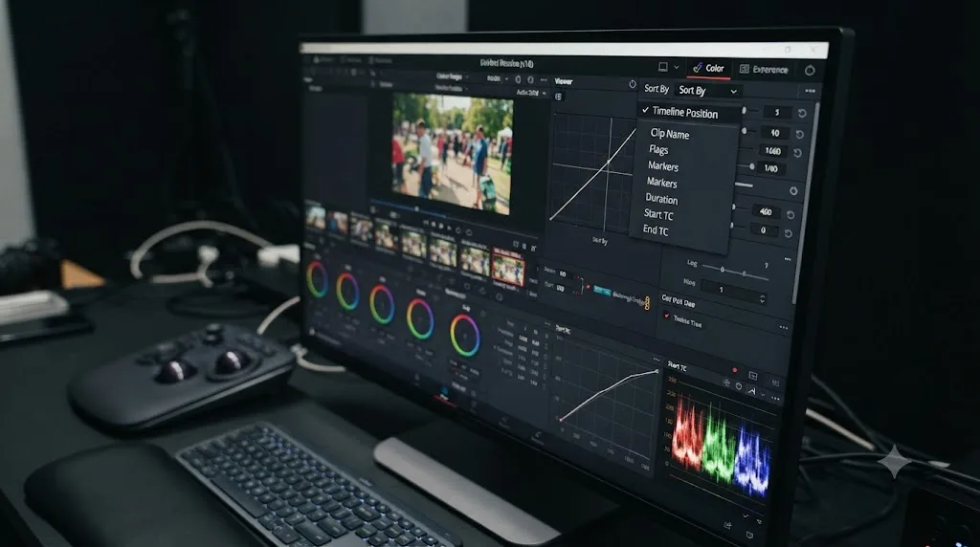Reset the value 5 parameter row
Viewport: 980px width, 547px height.
point(802,114)
